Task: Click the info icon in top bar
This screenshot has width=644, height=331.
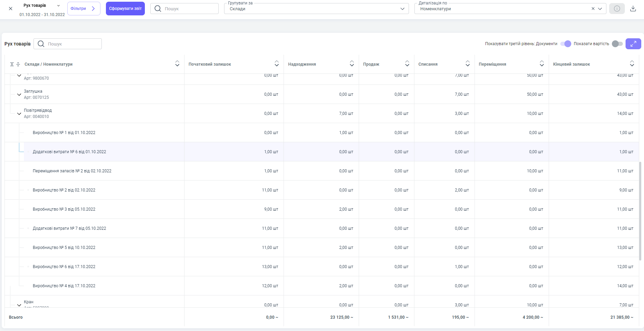Action: pos(617,9)
